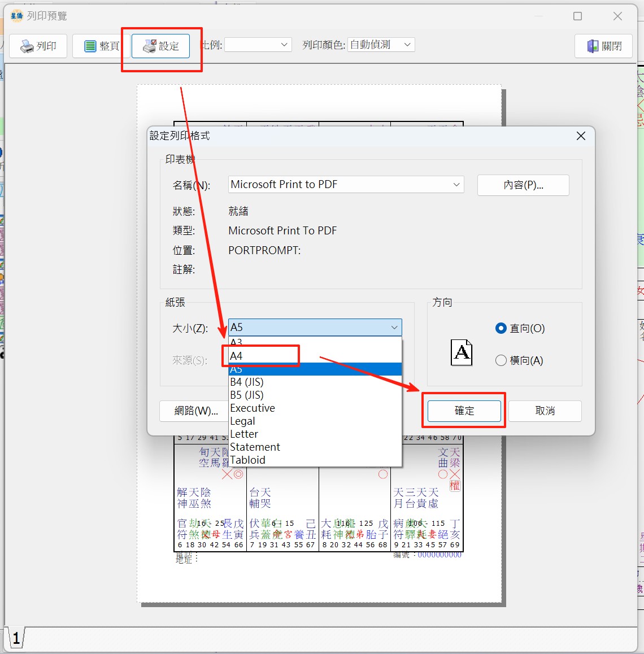Image resolution: width=644 pixels, height=654 pixels.
Task: Choose Letter from the paper size list
Action: pyautogui.click(x=244, y=434)
